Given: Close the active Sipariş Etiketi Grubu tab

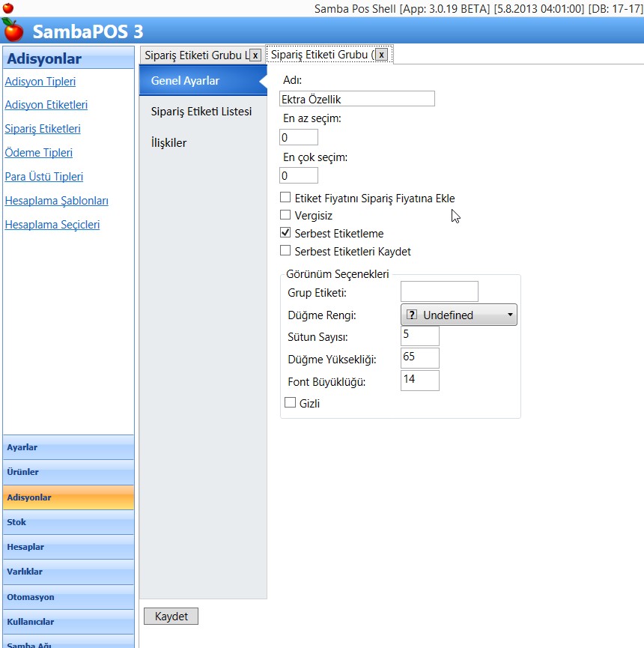Looking at the screenshot, I should (382, 55).
